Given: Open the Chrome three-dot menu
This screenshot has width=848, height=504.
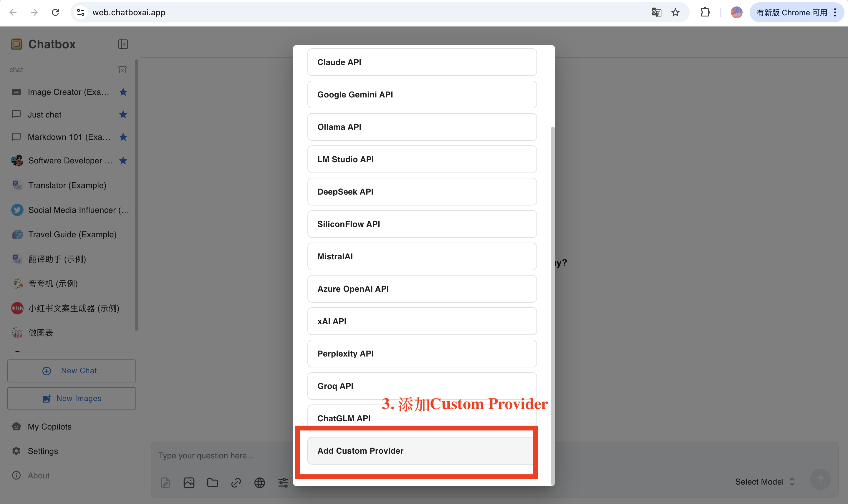Looking at the screenshot, I should (x=835, y=13).
